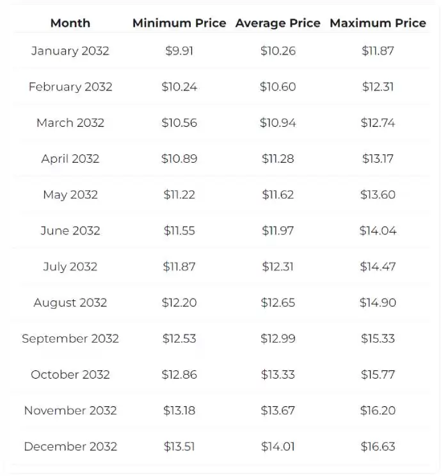Screen dimensions: 448x476
Task: Click March 2032 average price $10.94
Action: (278, 122)
